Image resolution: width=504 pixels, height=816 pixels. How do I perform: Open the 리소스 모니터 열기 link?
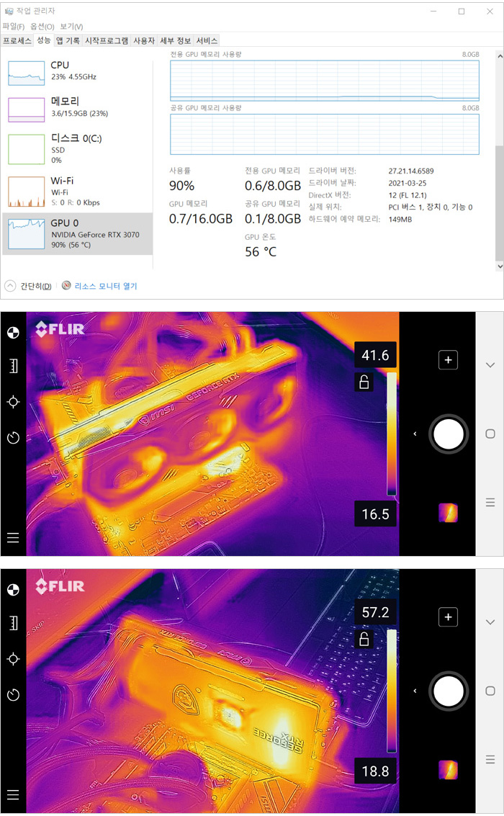[x=106, y=286]
